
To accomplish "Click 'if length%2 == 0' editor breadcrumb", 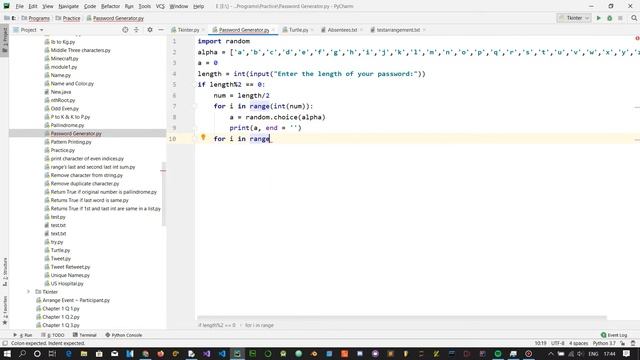I will coord(217,325).
